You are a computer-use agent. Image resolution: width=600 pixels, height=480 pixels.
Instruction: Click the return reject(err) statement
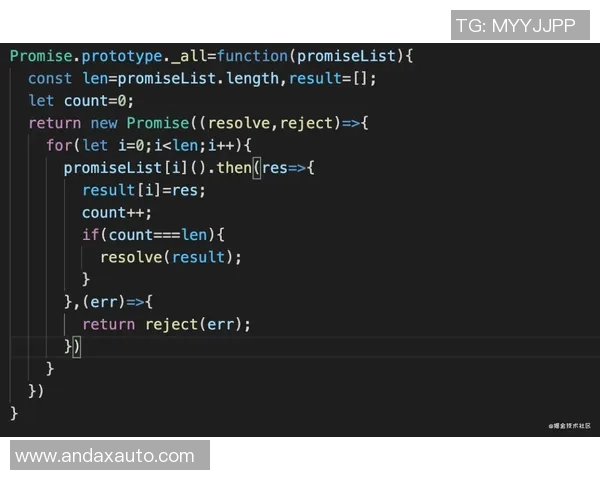pyautogui.click(x=166, y=325)
